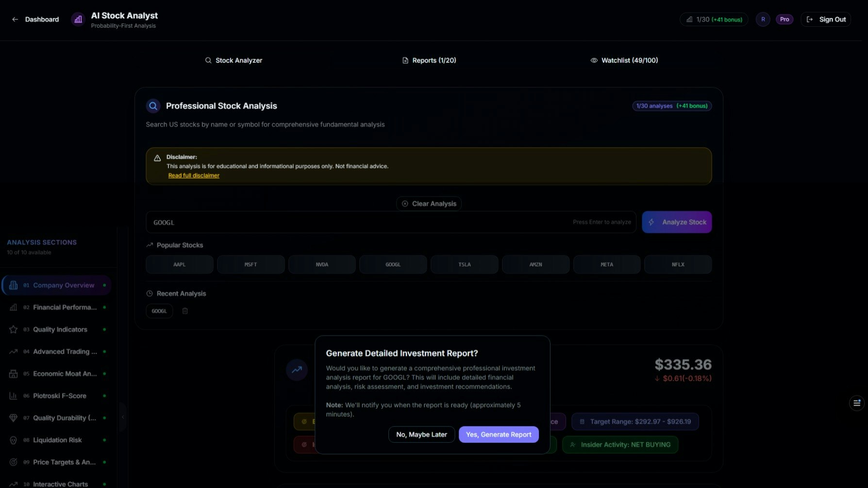This screenshot has width=868, height=488.
Task: Click the Advanced Trading trend icon
Action: point(14,352)
